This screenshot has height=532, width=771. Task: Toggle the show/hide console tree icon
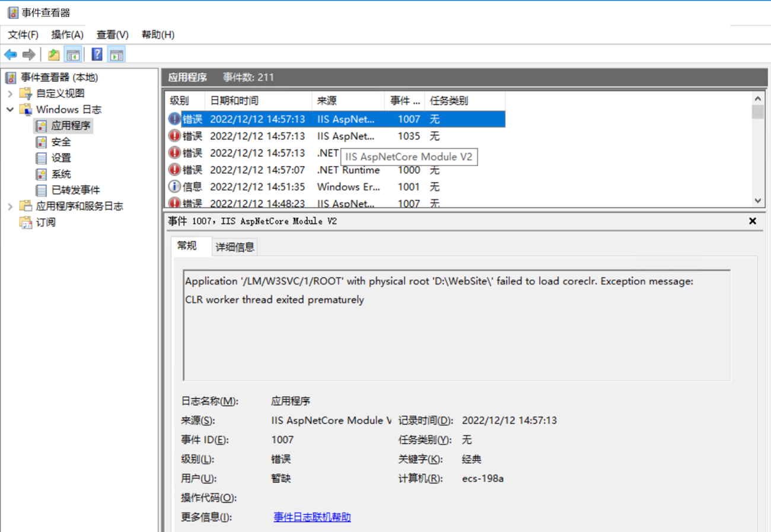point(73,55)
